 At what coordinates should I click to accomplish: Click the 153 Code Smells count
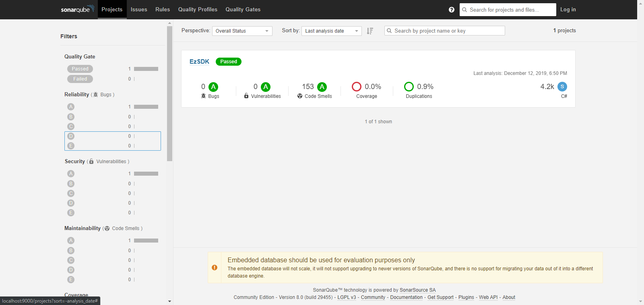tap(308, 87)
